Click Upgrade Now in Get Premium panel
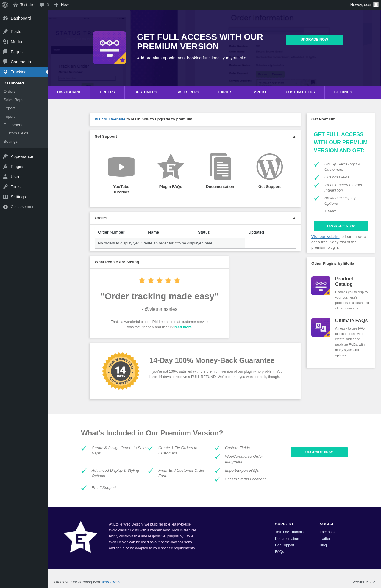The width and height of the screenshot is (381, 588). [341, 226]
